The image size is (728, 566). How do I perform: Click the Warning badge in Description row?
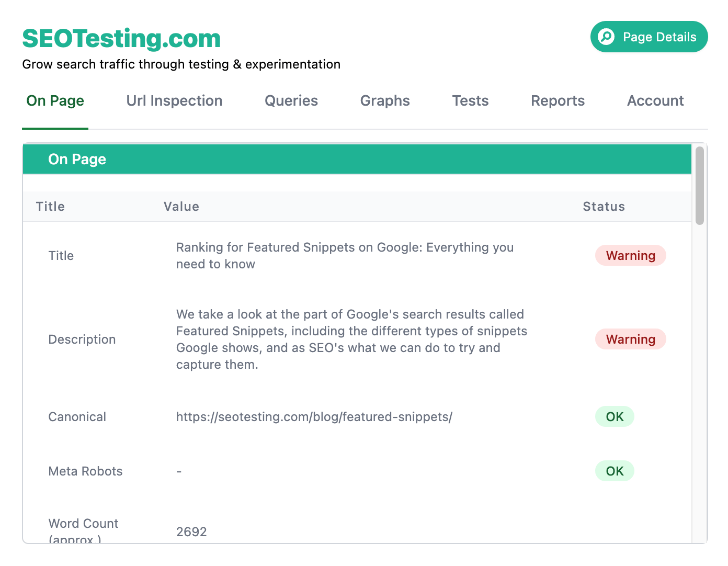[x=630, y=339]
